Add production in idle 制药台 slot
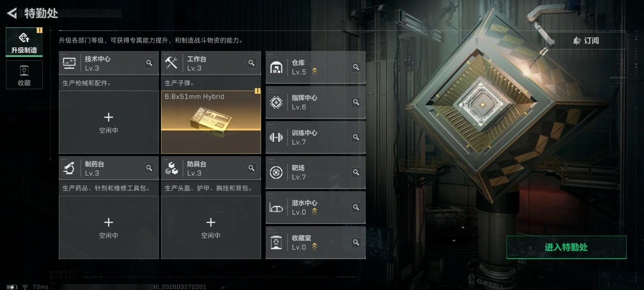The width and height of the screenshot is (644, 290). point(109,228)
